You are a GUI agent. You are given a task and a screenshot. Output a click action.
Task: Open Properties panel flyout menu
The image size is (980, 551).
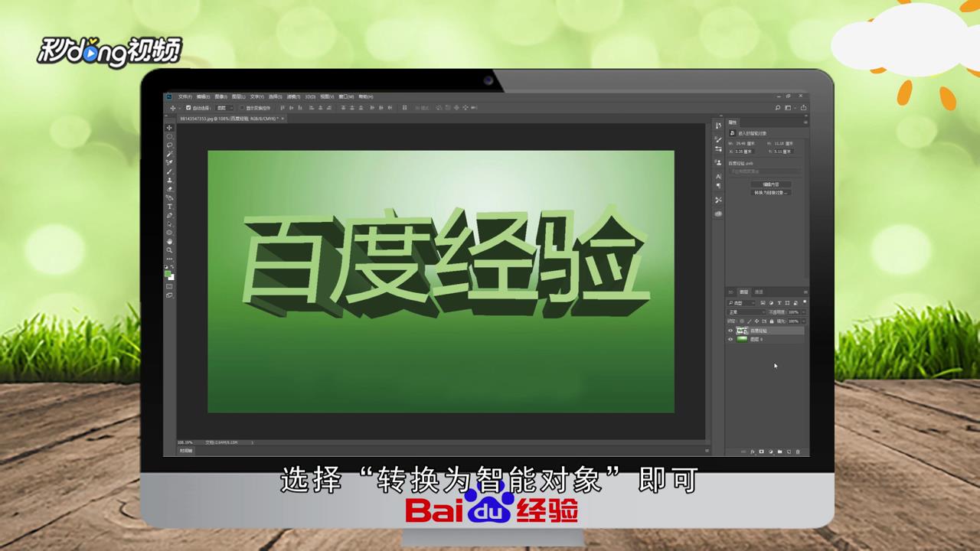coord(805,122)
